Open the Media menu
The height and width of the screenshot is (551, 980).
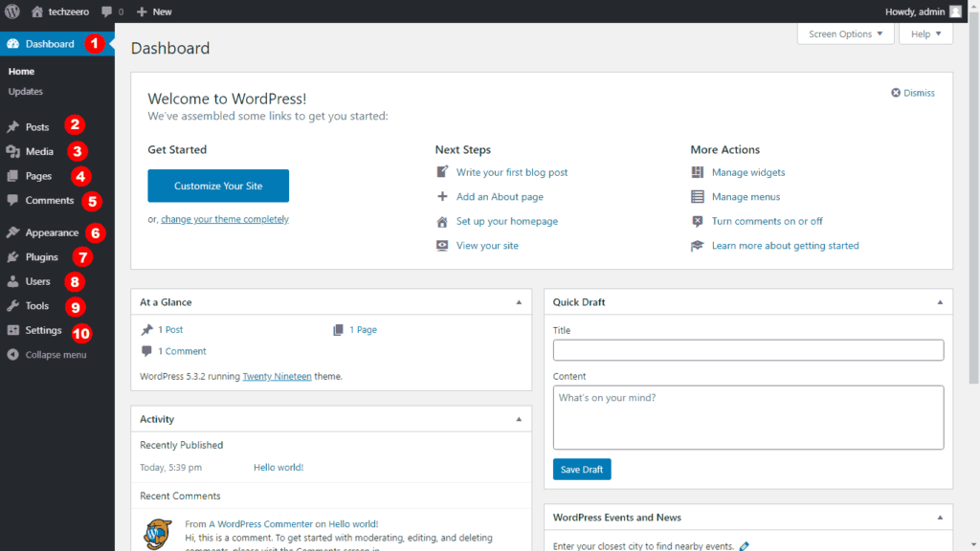coord(39,151)
